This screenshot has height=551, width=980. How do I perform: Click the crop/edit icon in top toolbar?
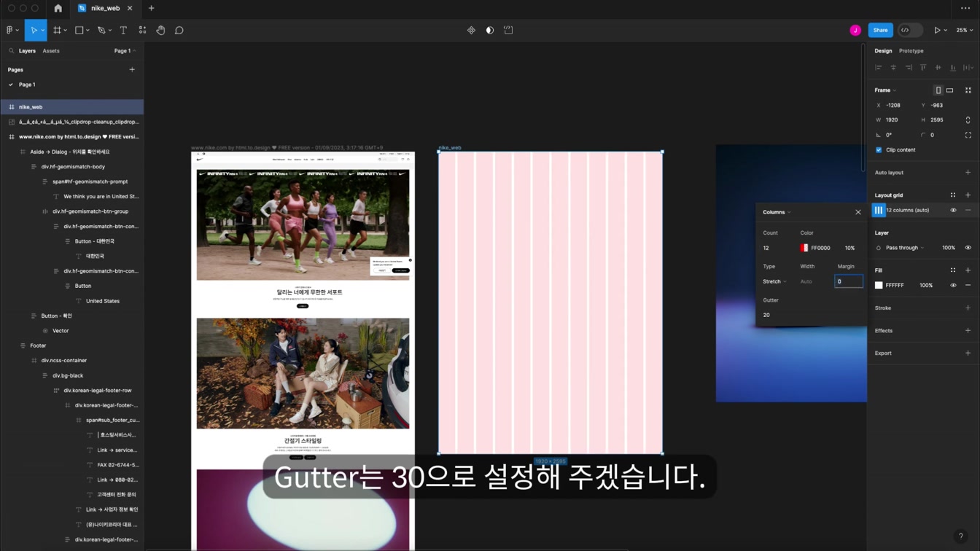(x=508, y=30)
